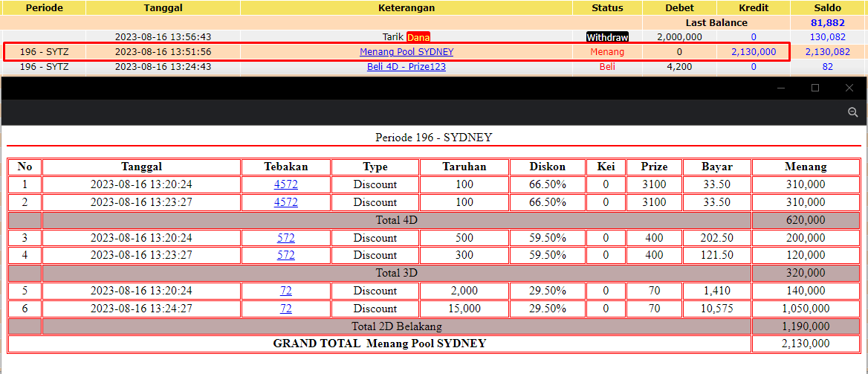Viewport: 868px width, 374px height.
Task: Click the red Dana label
Action: [x=418, y=37]
